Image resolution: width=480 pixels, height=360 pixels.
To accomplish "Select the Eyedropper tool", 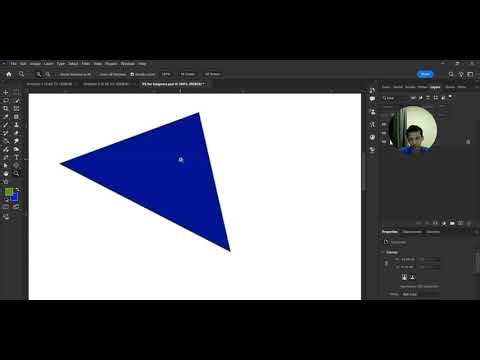I will coord(6,117).
